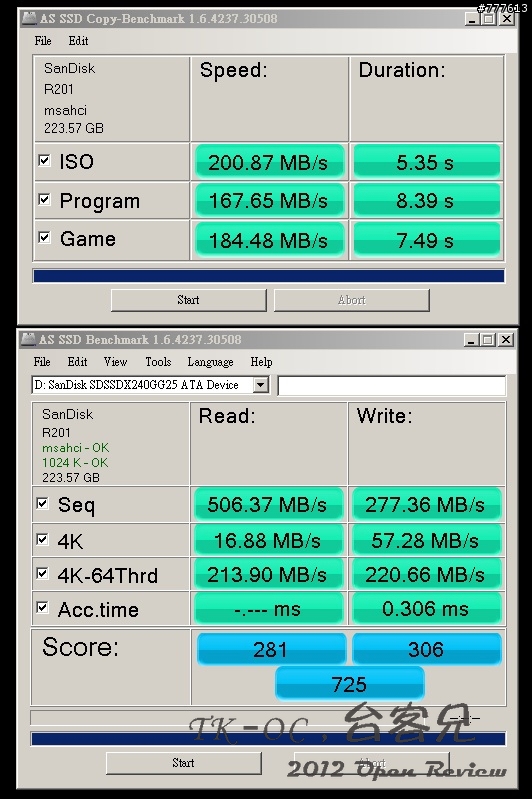
Task: Open Edit menu in AS SSD Benchmark
Action: click(77, 362)
